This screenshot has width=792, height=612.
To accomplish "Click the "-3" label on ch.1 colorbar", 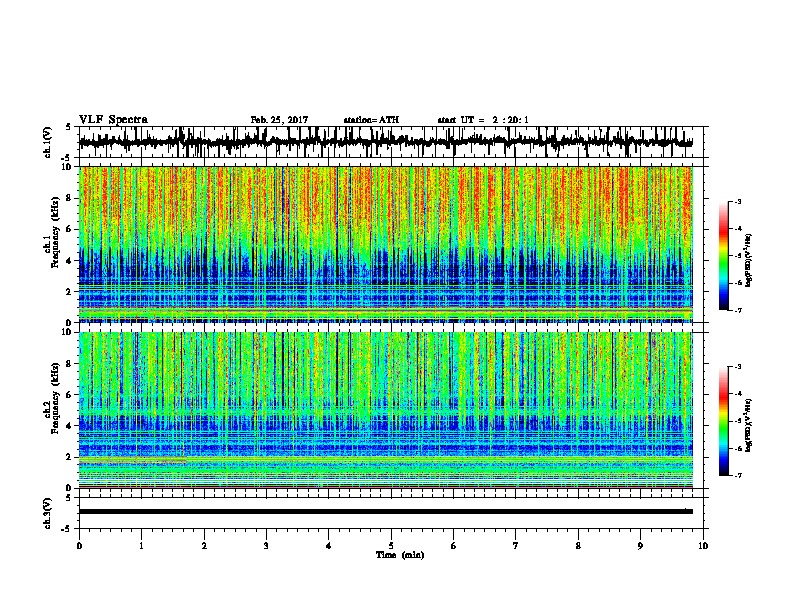I will 737,202.
